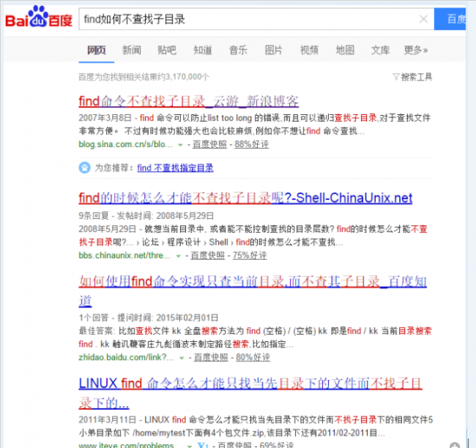Expand dropdown arrow next to zhidao.baidu.com URL

click(x=182, y=358)
